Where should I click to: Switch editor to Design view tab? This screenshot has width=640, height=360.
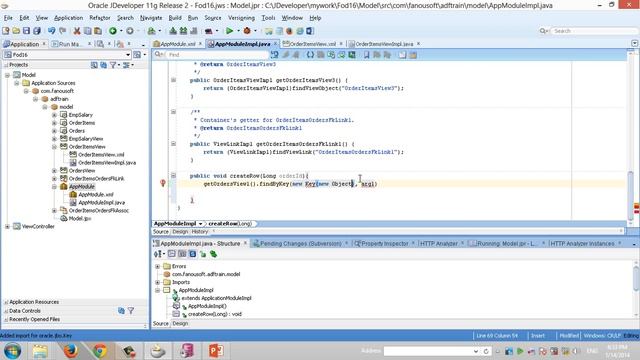pos(180,232)
